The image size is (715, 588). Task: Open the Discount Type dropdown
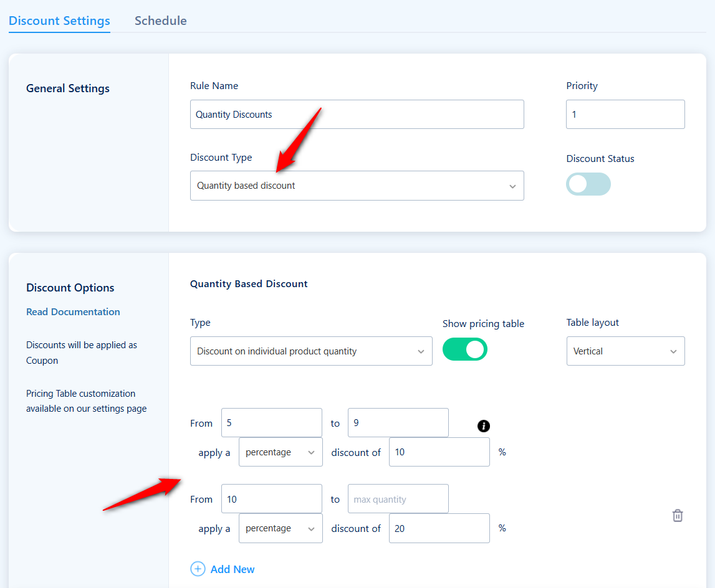(x=357, y=185)
